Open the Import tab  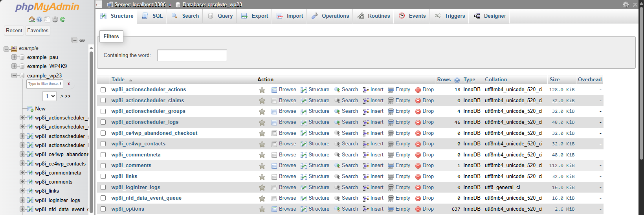(290, 16)
